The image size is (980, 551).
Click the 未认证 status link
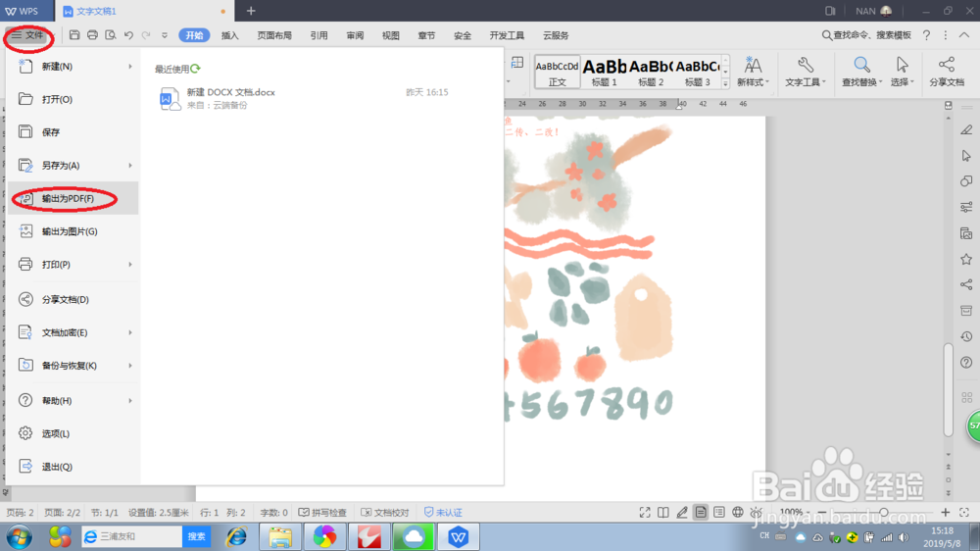(x=443, y=512)
